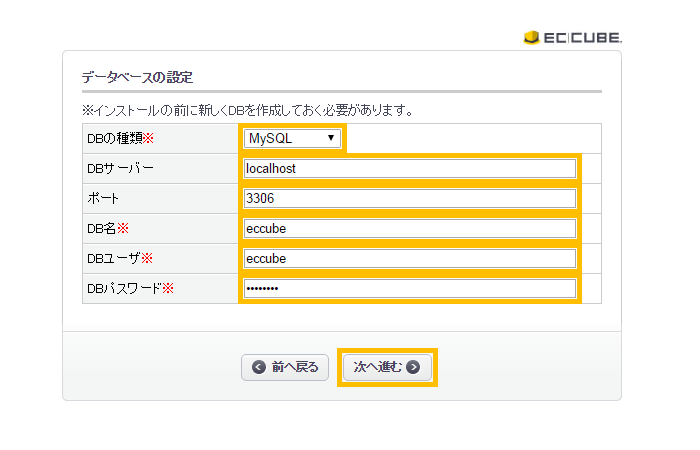Click the データベースの設定 heading
The height and width of the screenshot is (450, 700).
(x=138, y=77)
